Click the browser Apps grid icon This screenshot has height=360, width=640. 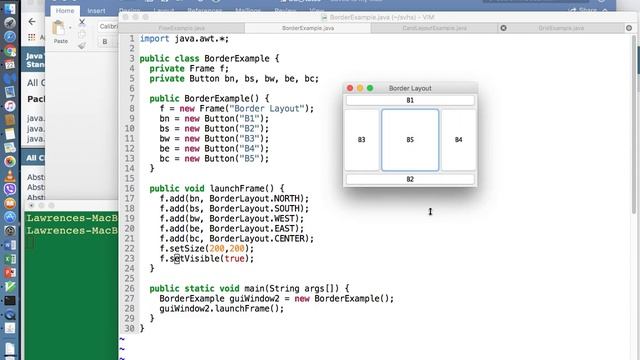[32, 37]
